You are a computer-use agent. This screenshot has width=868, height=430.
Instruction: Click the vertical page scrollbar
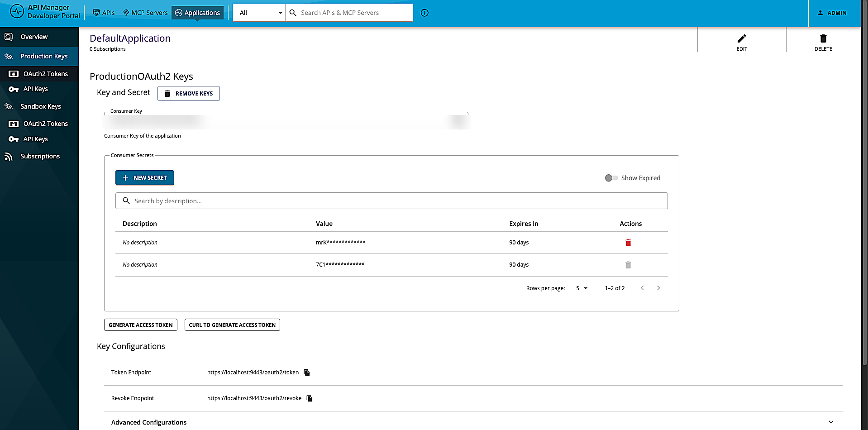pos(864,183)
